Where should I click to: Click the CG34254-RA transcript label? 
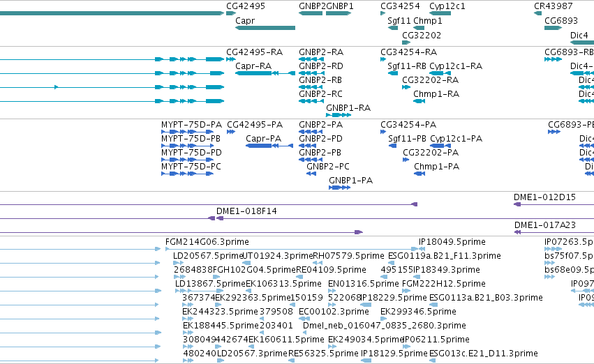click(x=409, y=52)
